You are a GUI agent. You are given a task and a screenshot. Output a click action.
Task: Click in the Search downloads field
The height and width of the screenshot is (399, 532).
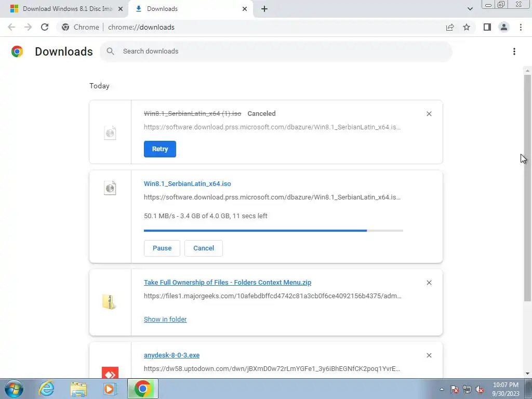[x=276, y=51]
